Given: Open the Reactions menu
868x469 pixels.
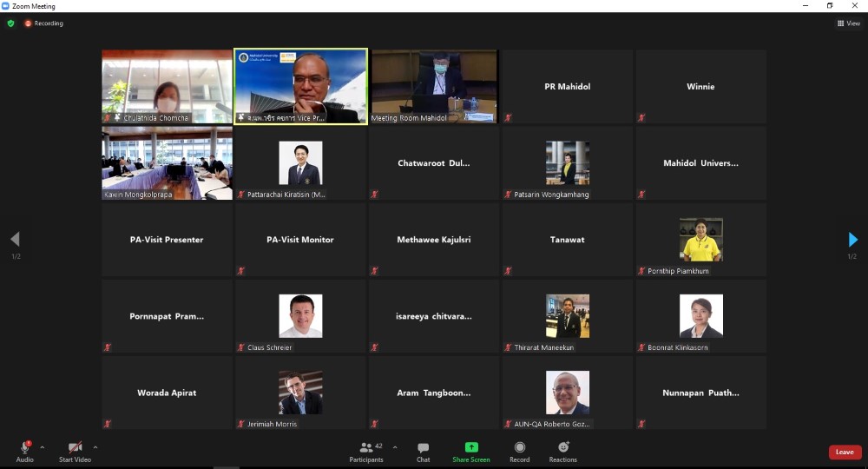Looking at the screenshot, I should (x=563, y=450).
